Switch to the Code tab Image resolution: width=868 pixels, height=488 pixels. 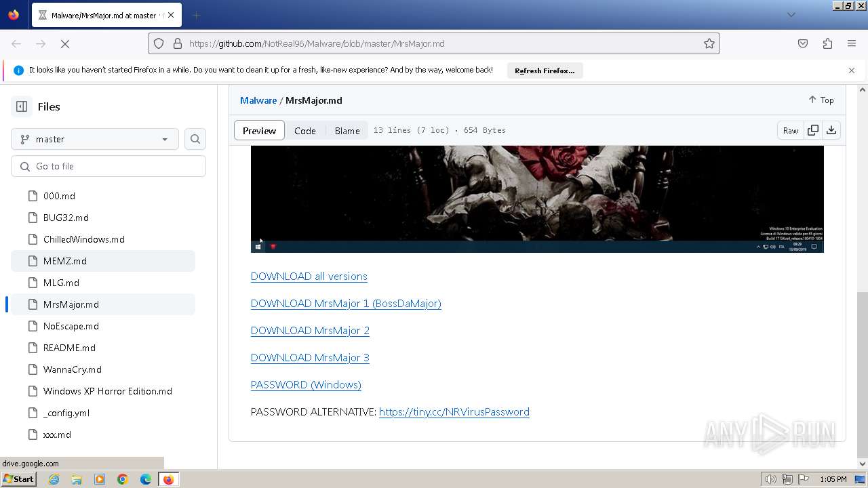pos(305,131)
